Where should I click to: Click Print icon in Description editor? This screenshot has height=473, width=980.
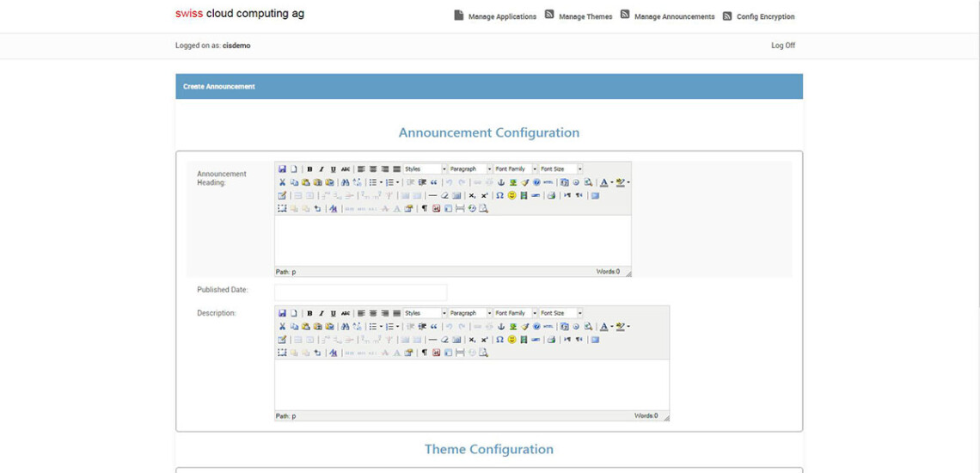(551, 340)
